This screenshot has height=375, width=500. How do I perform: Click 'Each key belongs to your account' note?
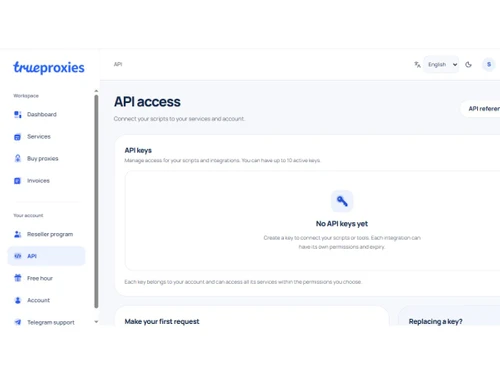tap(243, 282)
